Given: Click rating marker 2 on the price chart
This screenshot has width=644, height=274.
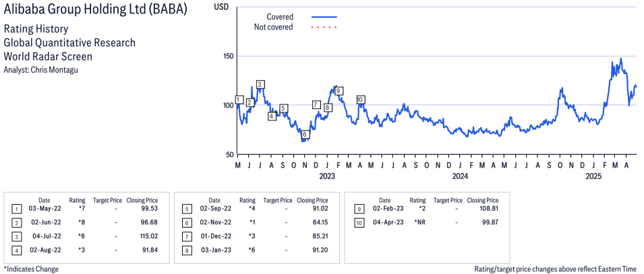Looking at the screenshot, I should (250, 102).
